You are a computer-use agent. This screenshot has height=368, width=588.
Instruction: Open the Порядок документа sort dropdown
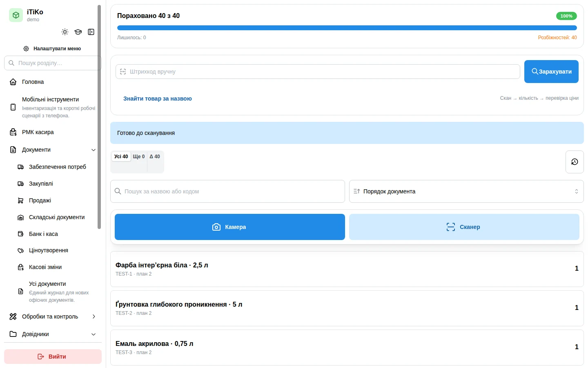(466, 191)
